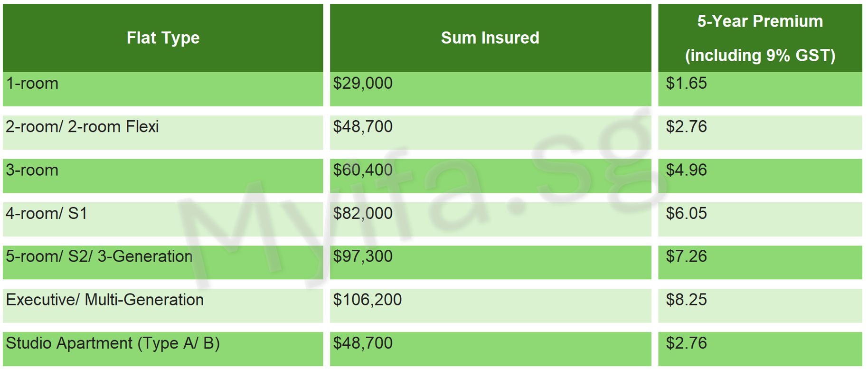Select the 1-room flat type cell
Screen dimensions: 868x369
point(32,84)
